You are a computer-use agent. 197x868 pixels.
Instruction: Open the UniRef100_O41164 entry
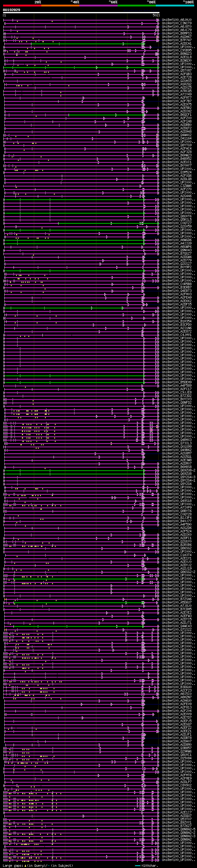[x=177, y=139]
